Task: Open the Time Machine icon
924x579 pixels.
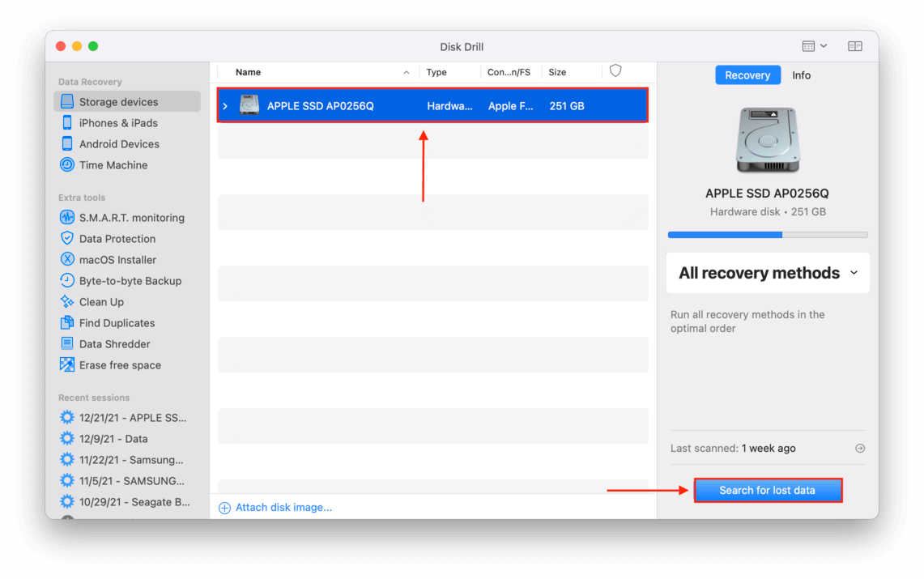Action: coord(67,165)
